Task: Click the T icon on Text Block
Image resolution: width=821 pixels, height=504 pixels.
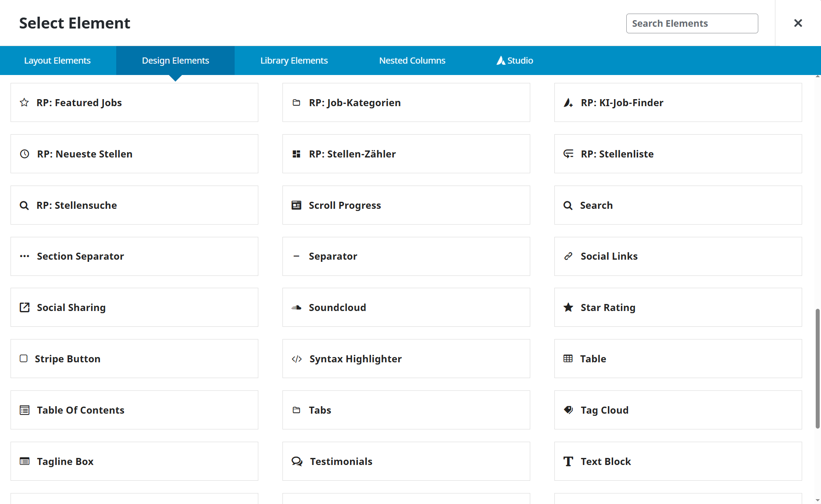Action: 568,461
